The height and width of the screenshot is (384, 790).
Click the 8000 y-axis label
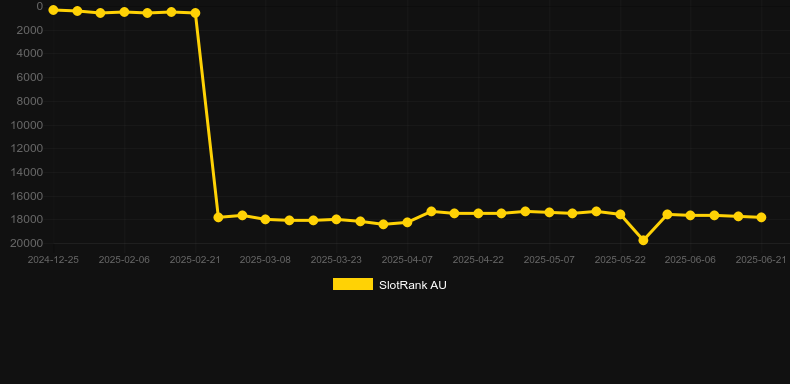click(x=31, y=101)
